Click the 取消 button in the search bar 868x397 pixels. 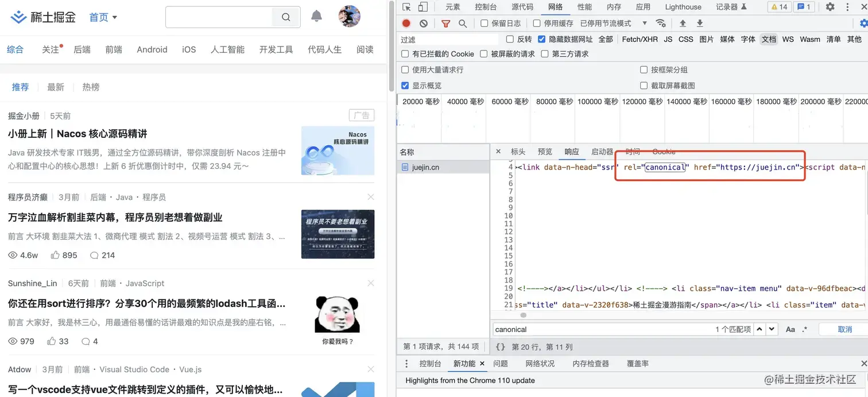pyautogui.click(x=844, y=329)
